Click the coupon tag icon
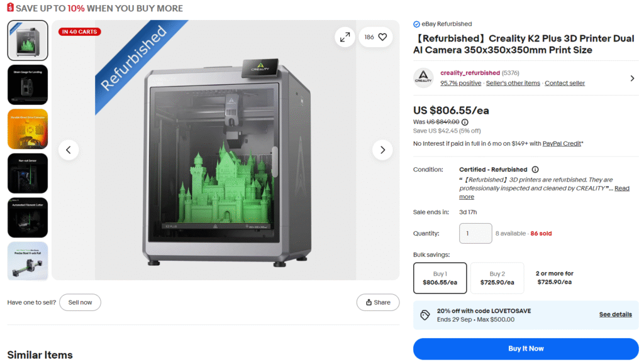This screenshot has height=362, width=644. [425, 315]
